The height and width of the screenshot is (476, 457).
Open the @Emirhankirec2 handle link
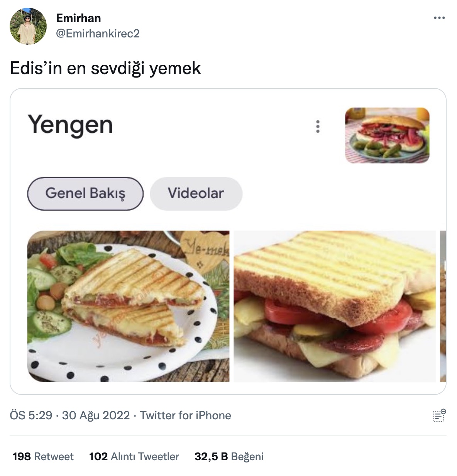[x=98, y=34]
